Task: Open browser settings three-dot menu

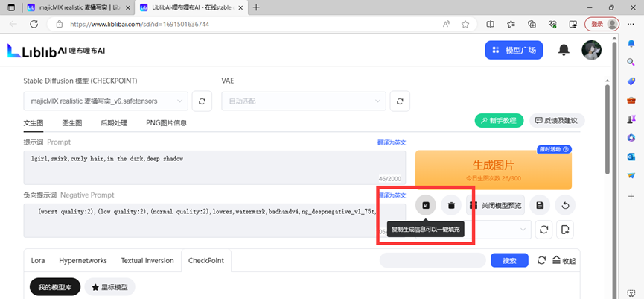Action: 631,25
